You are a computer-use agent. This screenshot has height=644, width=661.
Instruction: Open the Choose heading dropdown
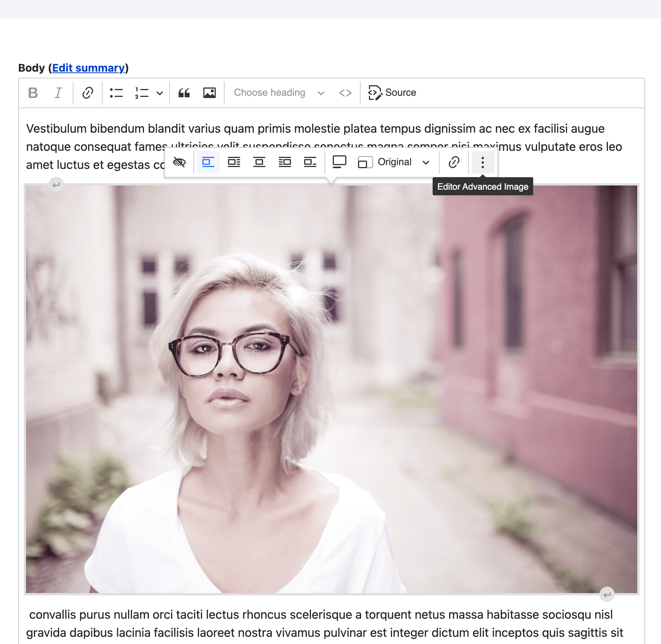coord(278,93)
